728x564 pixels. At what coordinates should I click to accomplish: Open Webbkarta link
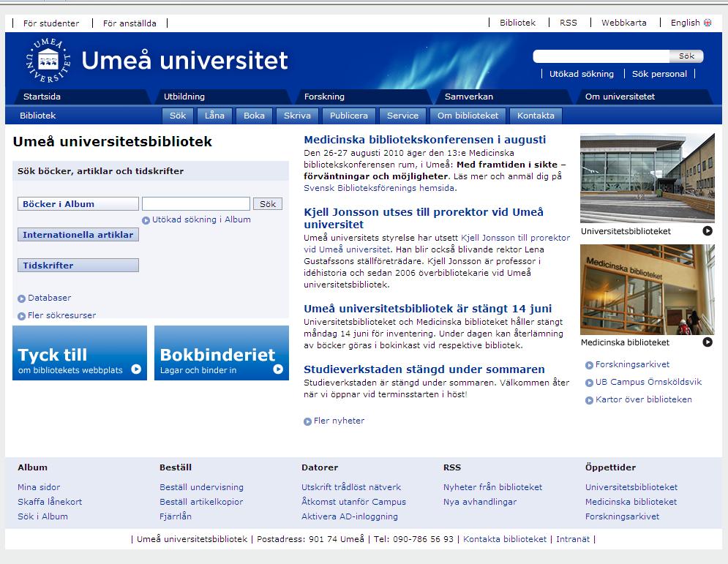coord(623,23)
